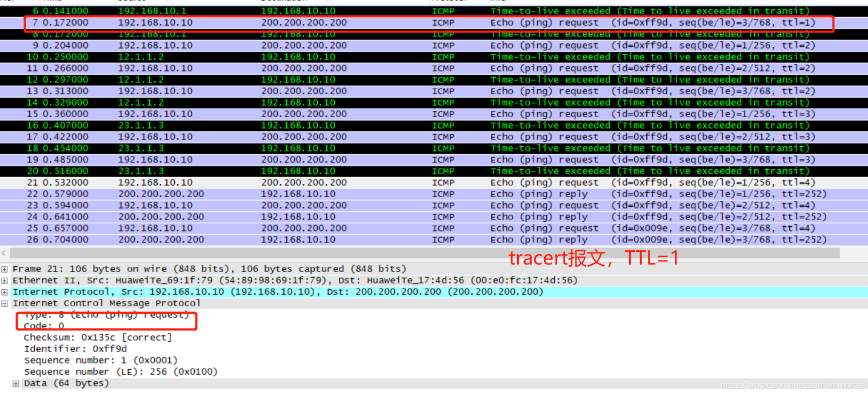Click the left arrow of horizontal scrollbar

[5, 253]
